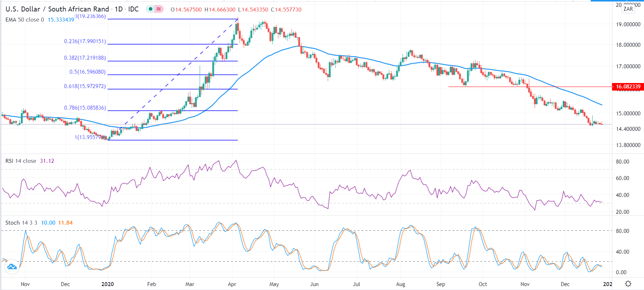Click EMA value 15.333439

click(61, 20)
